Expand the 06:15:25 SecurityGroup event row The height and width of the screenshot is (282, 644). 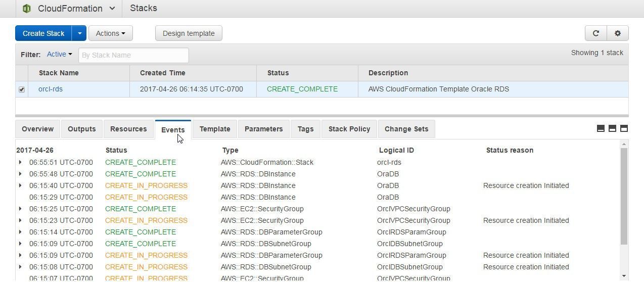point(20,209)
